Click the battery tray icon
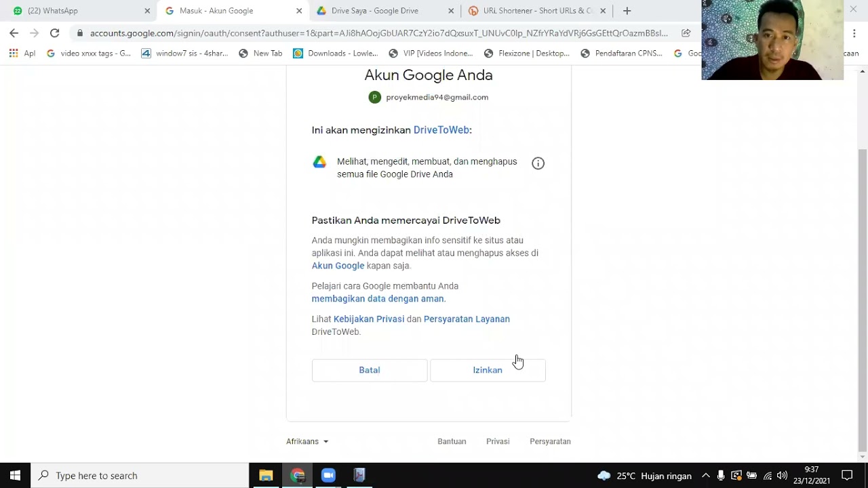Viewport: 868px width, 488px height. [751, 476]
